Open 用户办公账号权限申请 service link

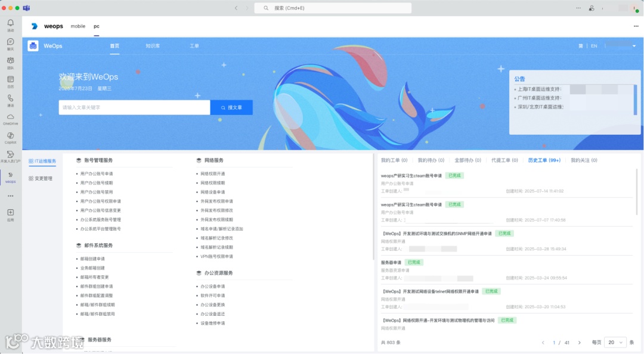101,201
